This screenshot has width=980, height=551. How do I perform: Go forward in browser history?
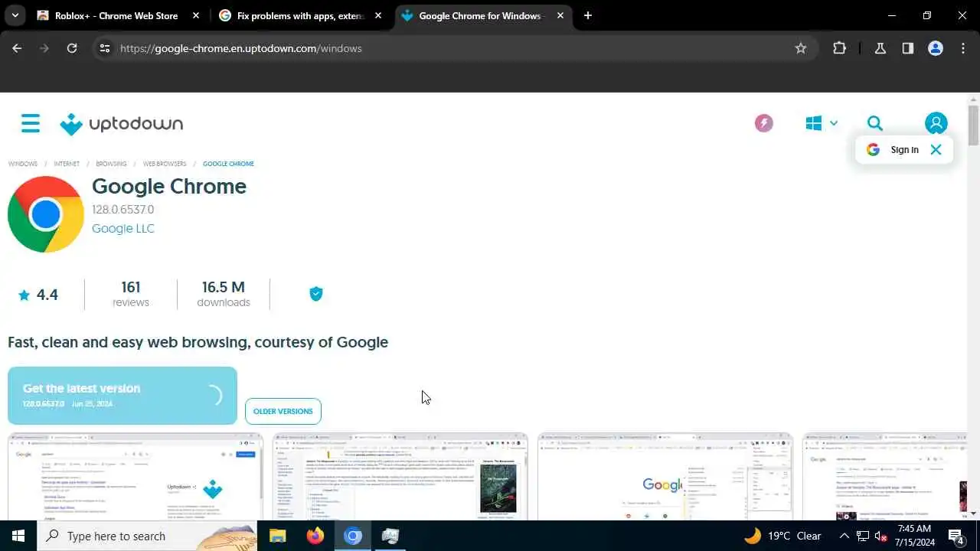click(x=44, y=48)
